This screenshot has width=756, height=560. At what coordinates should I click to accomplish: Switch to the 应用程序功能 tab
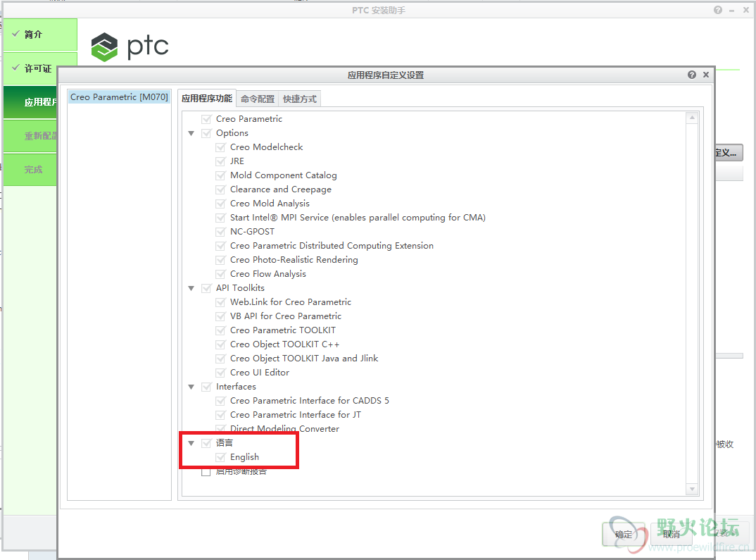pos(207,98)
